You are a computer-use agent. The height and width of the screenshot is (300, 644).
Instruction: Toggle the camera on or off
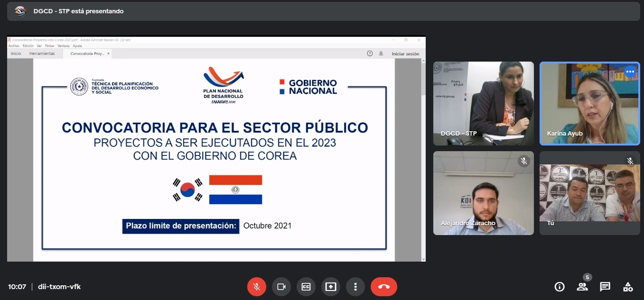click(x=281, y=287)
